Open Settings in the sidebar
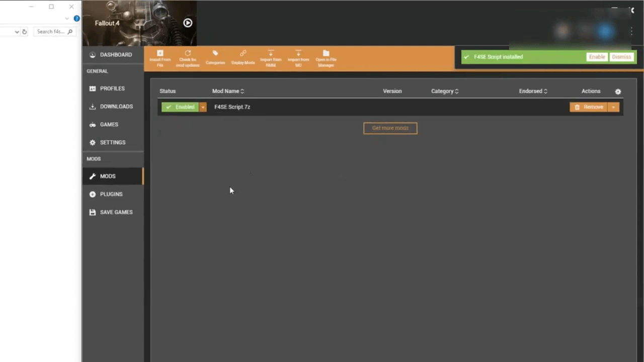This screenshot has height=362, width=644. click(113, 143)
